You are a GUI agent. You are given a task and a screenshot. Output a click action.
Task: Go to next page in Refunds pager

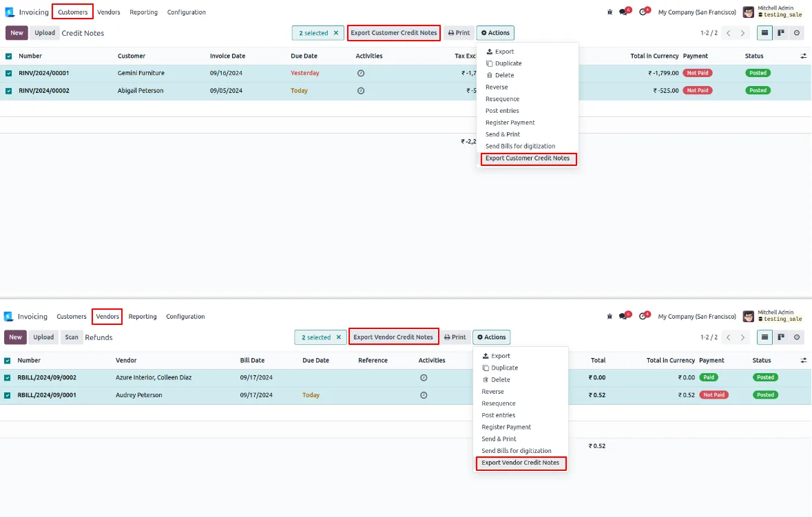click(742, 337)
